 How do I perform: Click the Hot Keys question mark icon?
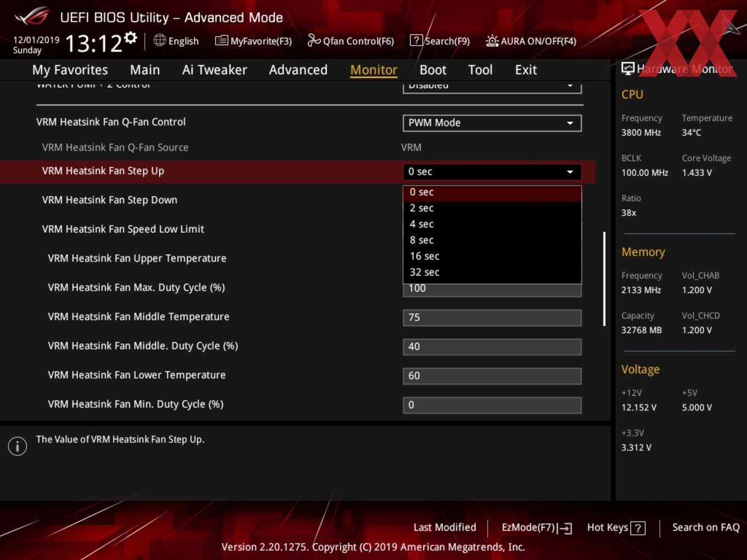[x=638, y=528]
